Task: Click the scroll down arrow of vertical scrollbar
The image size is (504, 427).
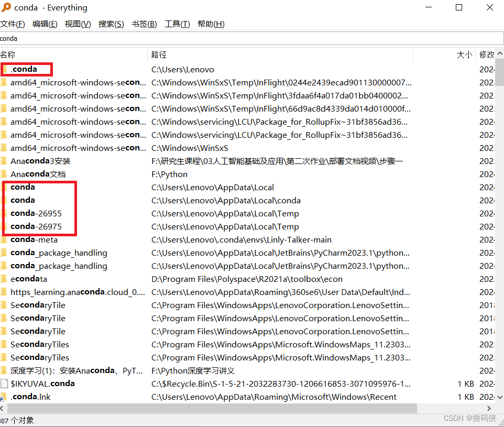Action: pos(500,398)
